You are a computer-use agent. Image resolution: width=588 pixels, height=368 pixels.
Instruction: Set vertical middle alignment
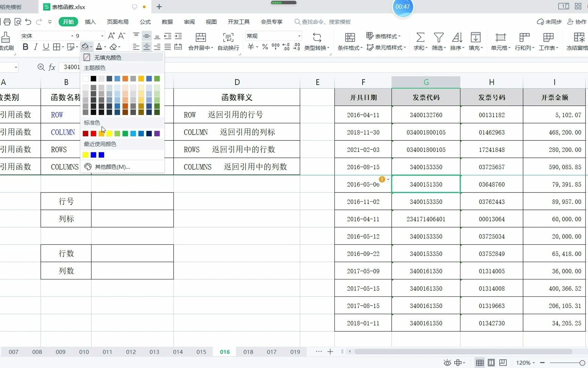click(x=147, y=36)
